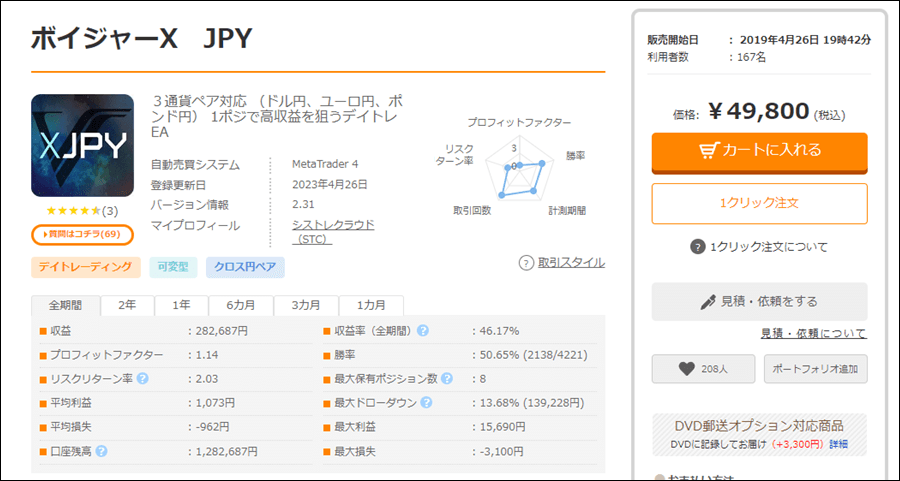Viewport: 900px width, 481px height.
Task: Click the 平均損失 value -962円
Action: tap(212, 427)
